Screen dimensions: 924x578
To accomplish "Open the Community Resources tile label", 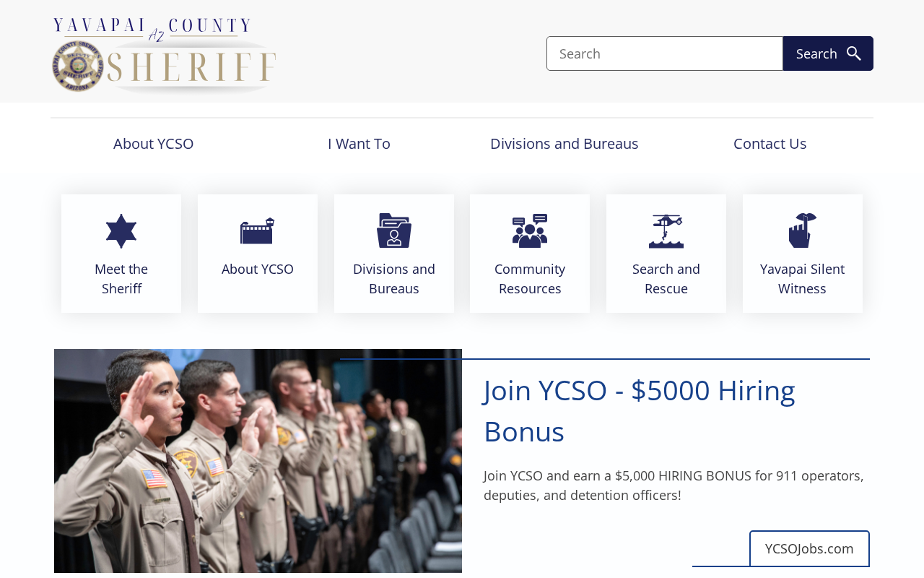I will click(x=530, y=279).
